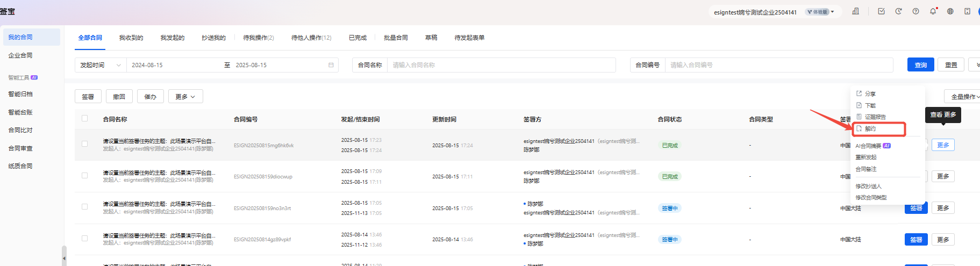The width and height of the screenshot is (980, 266).
Task: Switch to the 批量合同 tab
Action: pyautogui.click(x=396, y=38)
